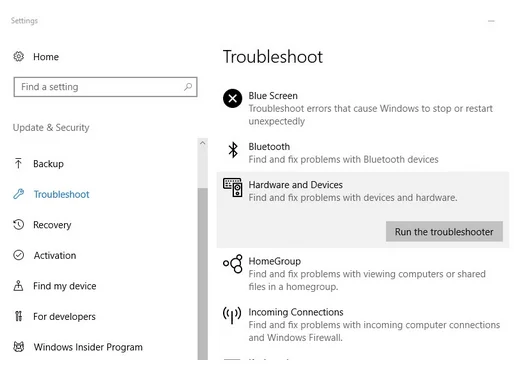Click the Troubleshoot page heading
The width and height of the screenshot is (514, 366).
[273, 57]
